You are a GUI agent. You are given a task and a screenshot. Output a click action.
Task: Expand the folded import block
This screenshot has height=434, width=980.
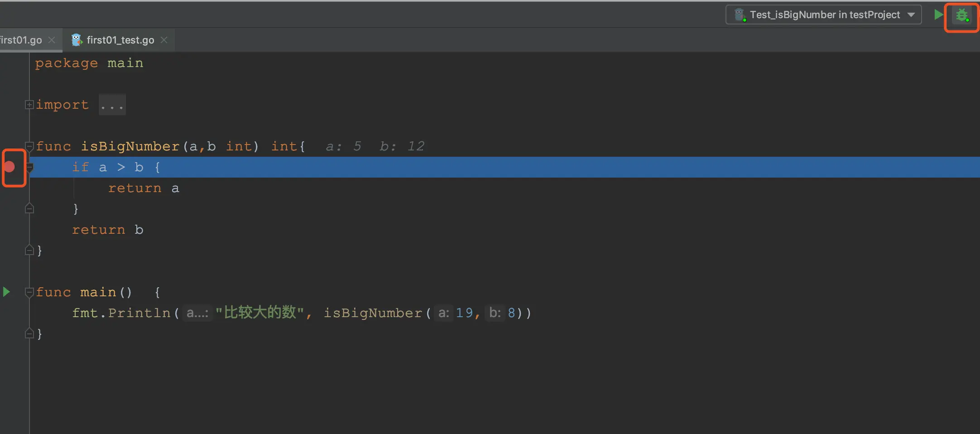tap(29, 105)
